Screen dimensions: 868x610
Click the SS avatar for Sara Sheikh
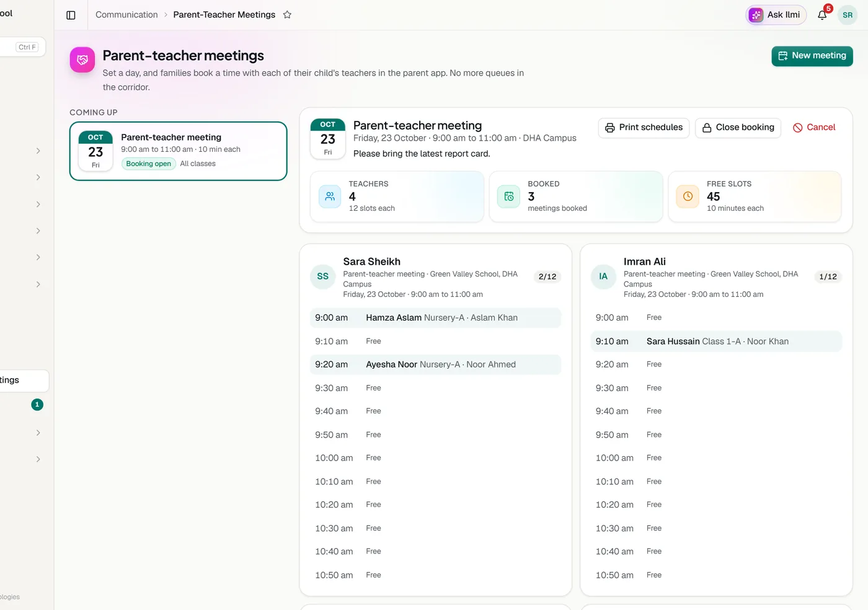tap(323, 276)
